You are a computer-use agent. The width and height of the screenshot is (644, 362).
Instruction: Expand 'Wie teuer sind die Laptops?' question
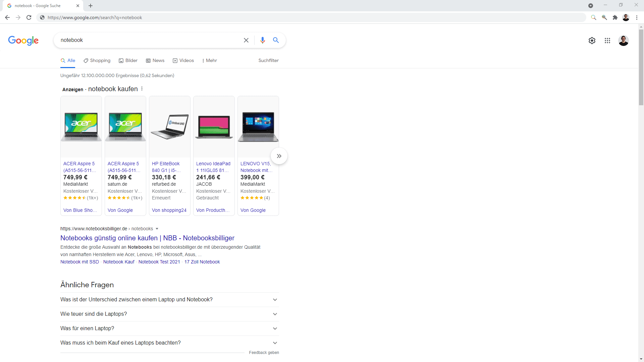[170, 314]
